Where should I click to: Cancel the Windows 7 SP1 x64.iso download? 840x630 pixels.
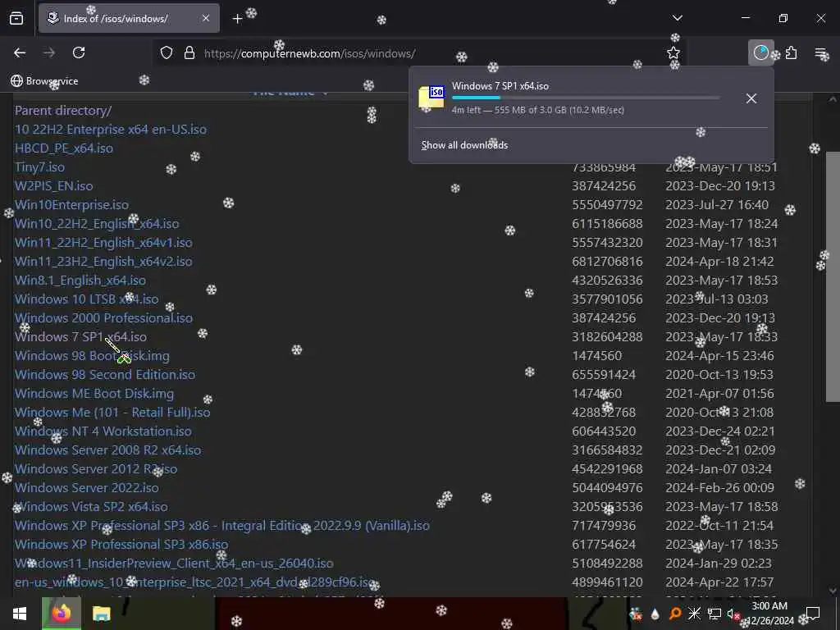click(751, 98)
